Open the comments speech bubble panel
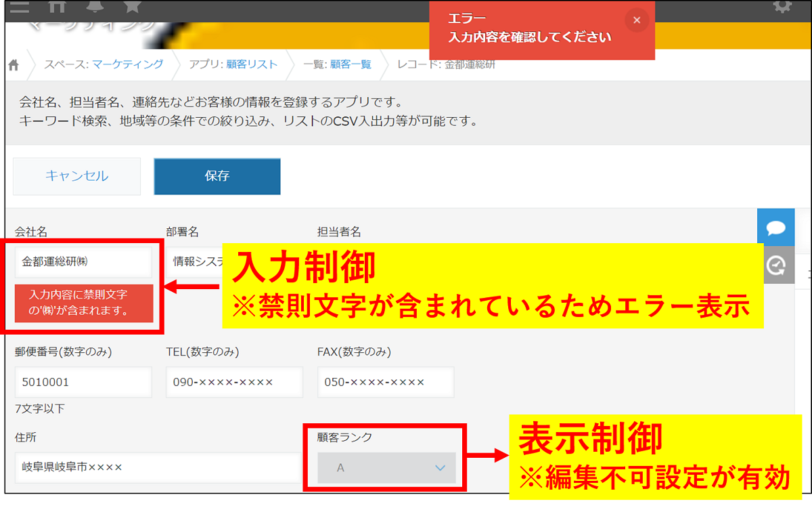The image size is (812, 512). click(x=775, y=228)
